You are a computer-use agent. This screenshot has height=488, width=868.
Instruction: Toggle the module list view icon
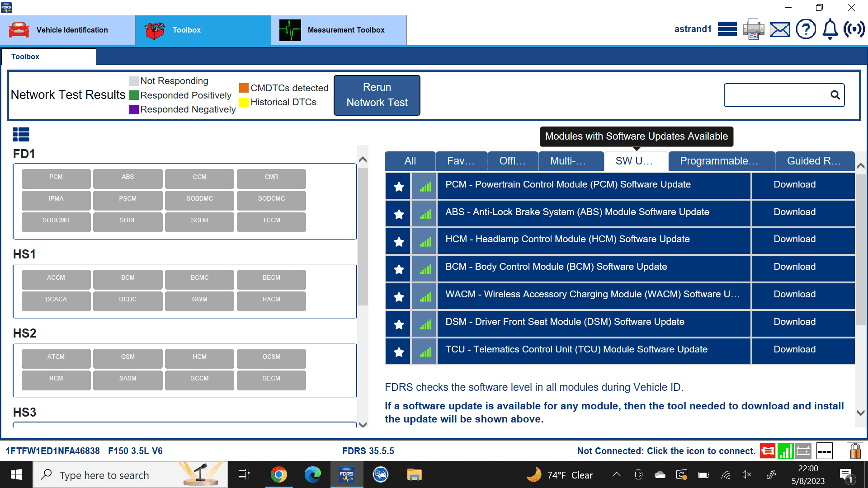pyautogui.click(x=21, y=134)
